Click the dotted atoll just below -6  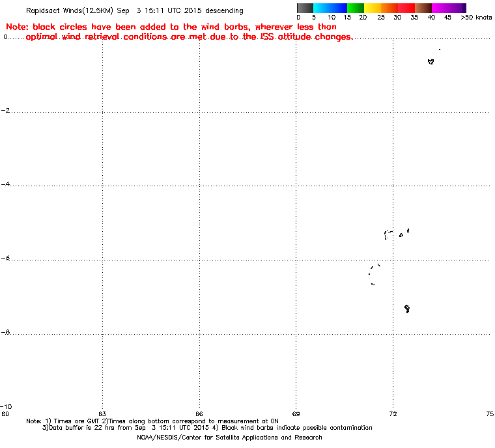375,274
